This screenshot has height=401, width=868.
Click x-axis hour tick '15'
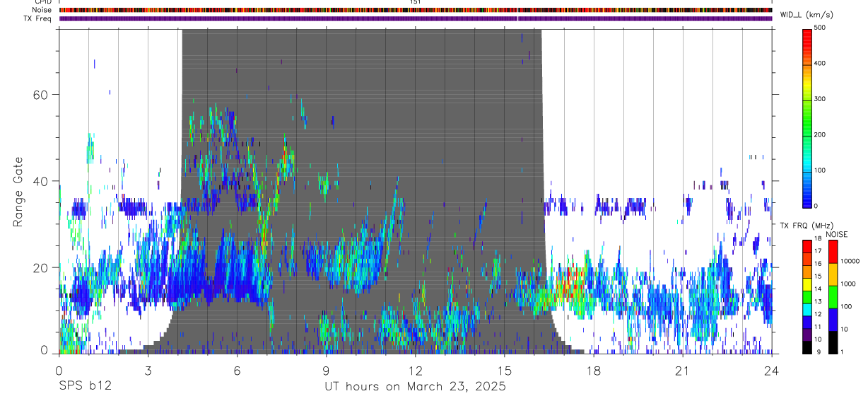(505, 371)
